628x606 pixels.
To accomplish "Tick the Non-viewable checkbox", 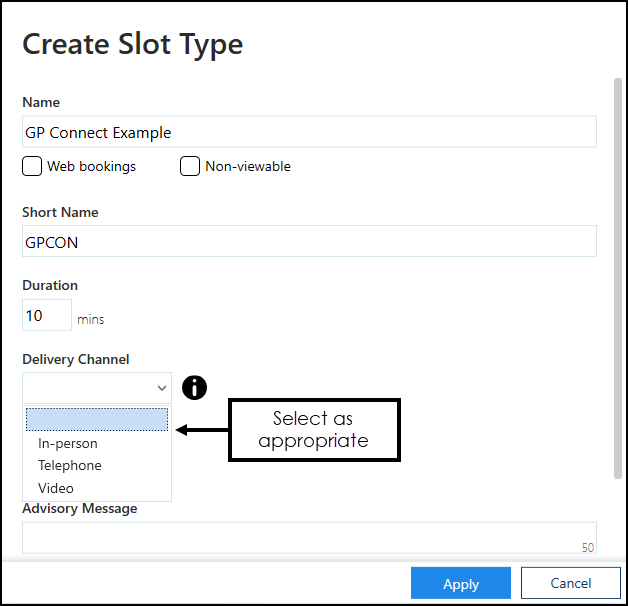I will [x=190, y=166].
